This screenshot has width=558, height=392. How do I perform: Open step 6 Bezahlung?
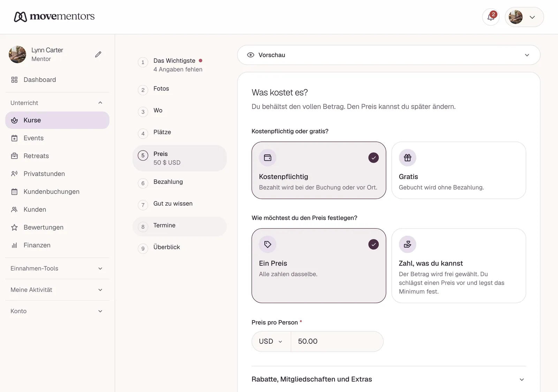point(180,182)
